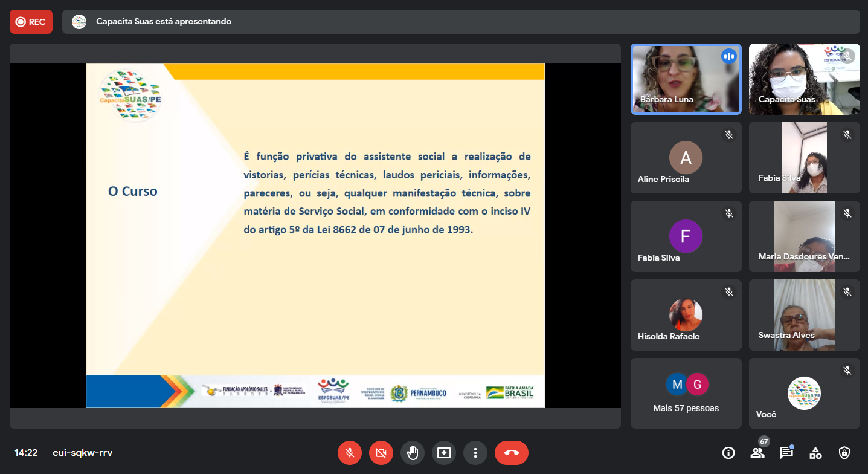The width and height of the screenshot is (868, 474).
Task: Open host controls lock icon
Action: 844,453
